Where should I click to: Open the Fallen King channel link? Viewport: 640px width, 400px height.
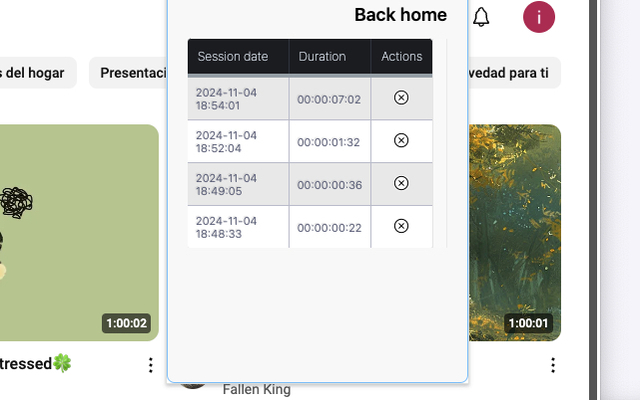point(256,390)
